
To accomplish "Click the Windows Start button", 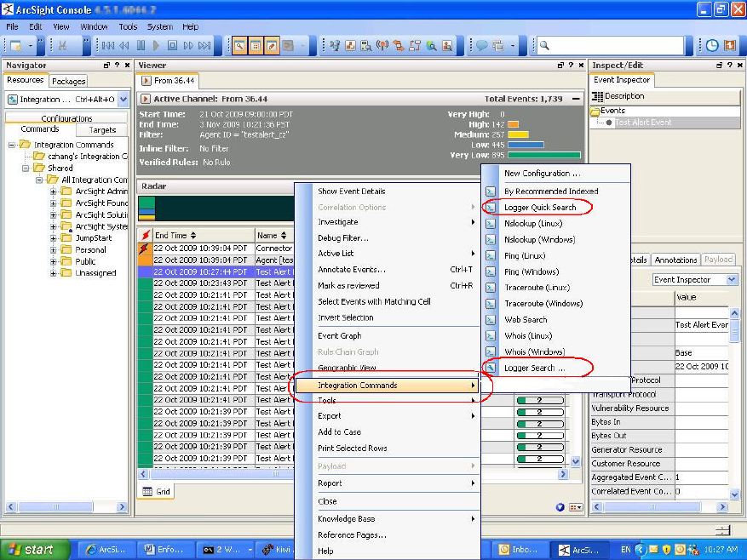I will tap(32, 550).
